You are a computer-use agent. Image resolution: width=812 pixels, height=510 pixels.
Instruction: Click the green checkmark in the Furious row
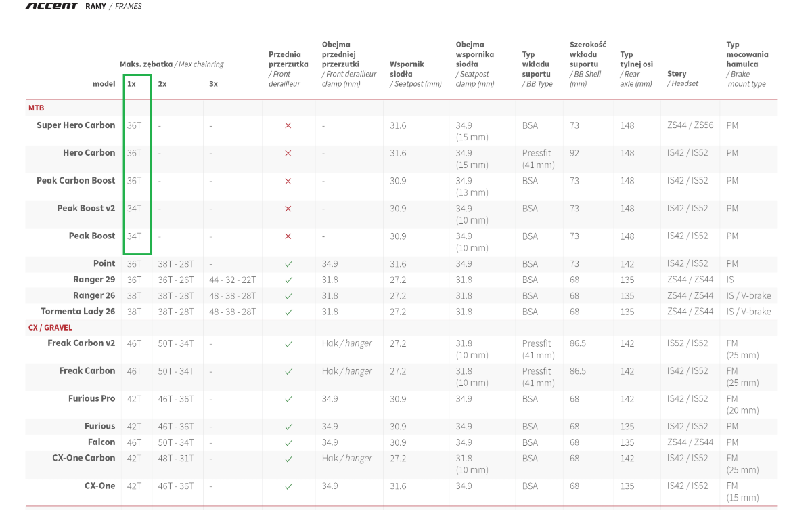tap(288, 427)
